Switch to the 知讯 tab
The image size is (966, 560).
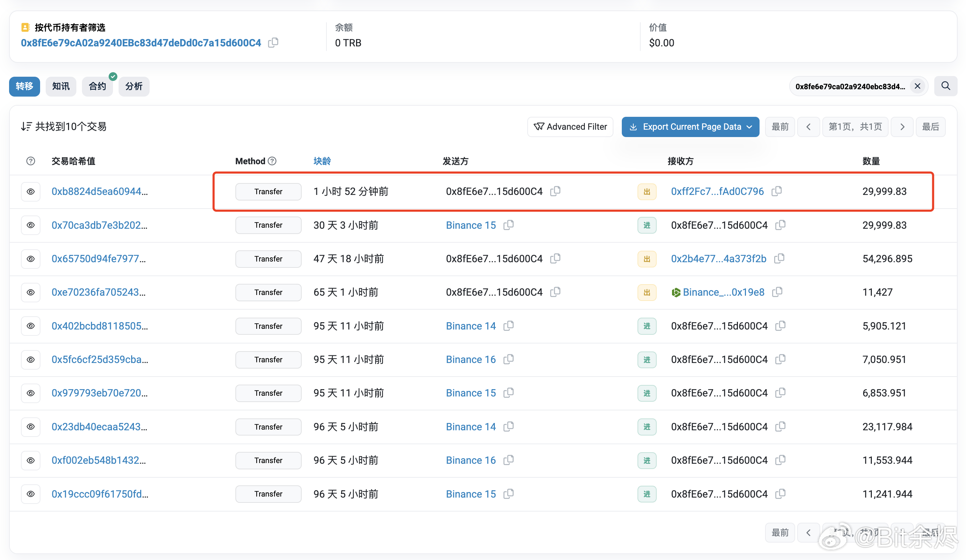pos(61,86)
